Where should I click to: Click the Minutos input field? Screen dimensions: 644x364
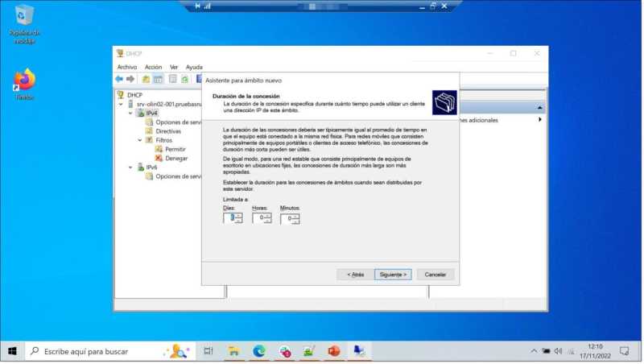287,218
